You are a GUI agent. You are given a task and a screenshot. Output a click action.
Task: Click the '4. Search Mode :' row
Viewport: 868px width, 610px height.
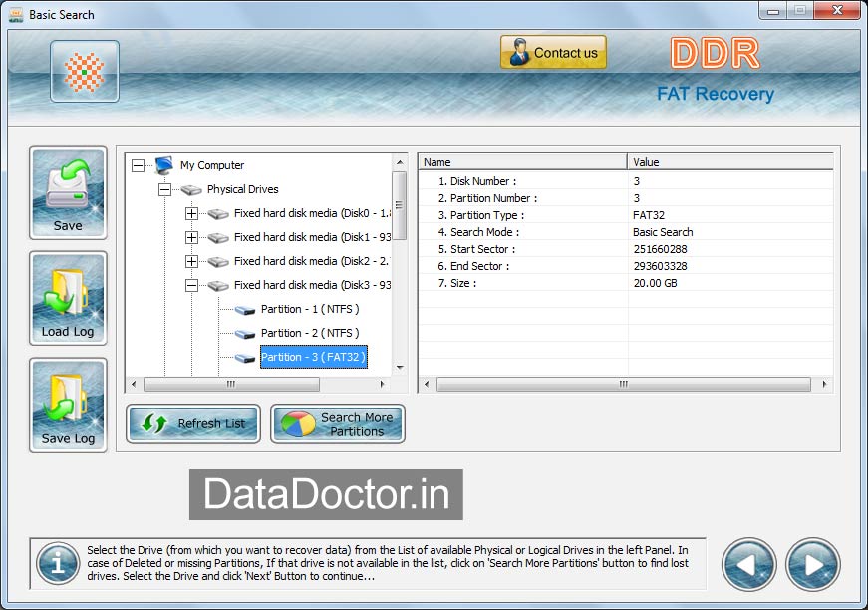(626, 232)
